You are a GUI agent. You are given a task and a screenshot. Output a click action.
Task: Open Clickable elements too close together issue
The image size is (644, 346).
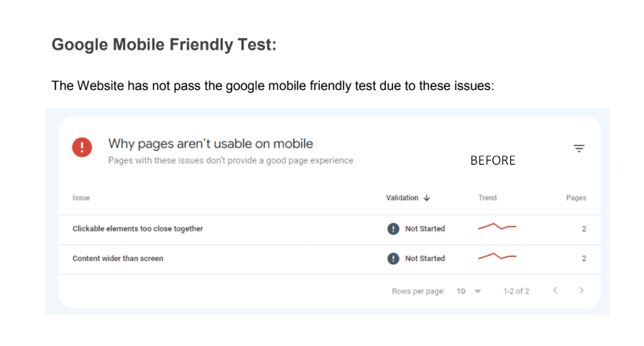[137, 229]
